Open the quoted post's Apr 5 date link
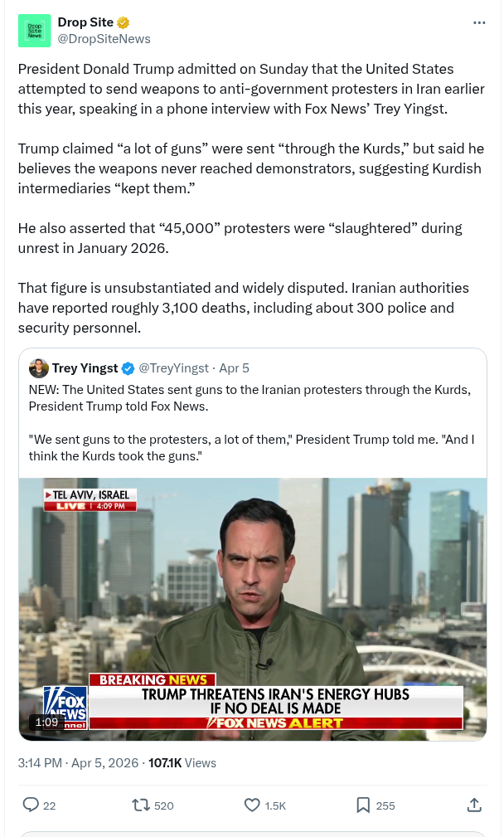Screen dimensions: 504x837 pos(235,368)
